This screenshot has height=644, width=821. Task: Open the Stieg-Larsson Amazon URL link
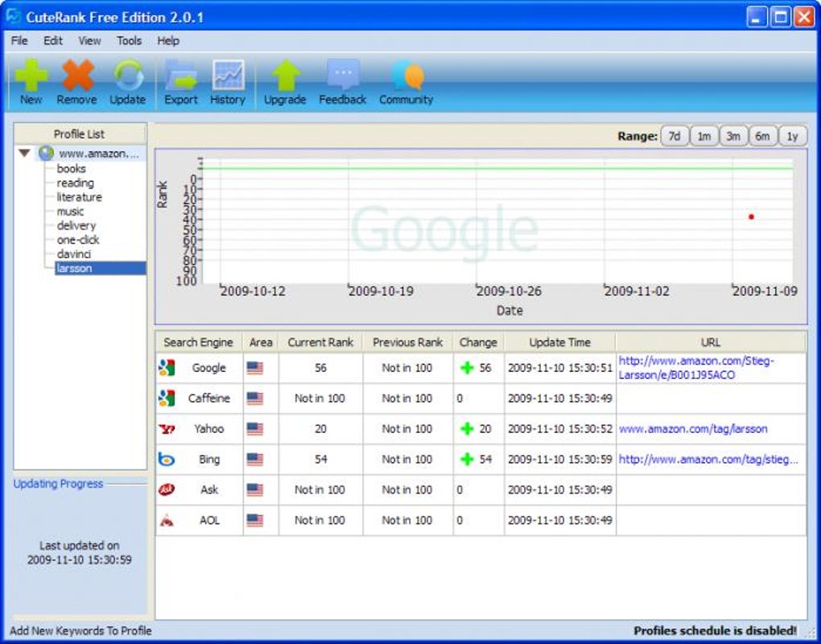coord(696,368)
